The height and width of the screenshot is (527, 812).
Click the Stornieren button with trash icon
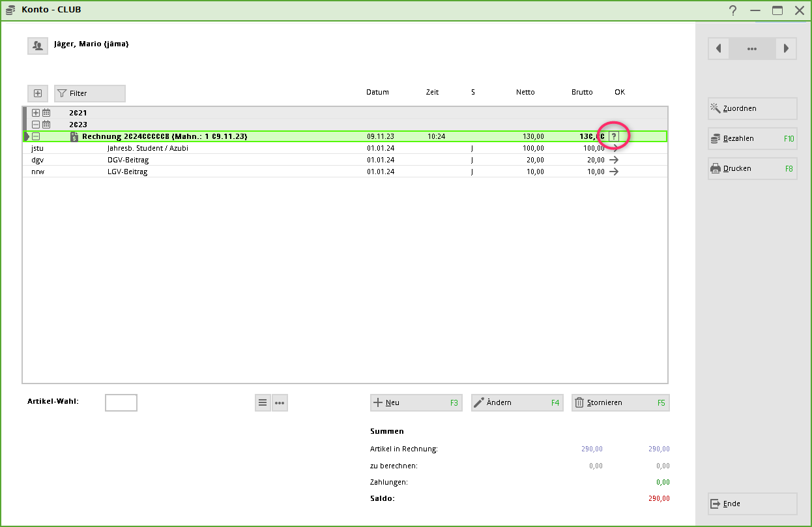(x=620, y=402)
